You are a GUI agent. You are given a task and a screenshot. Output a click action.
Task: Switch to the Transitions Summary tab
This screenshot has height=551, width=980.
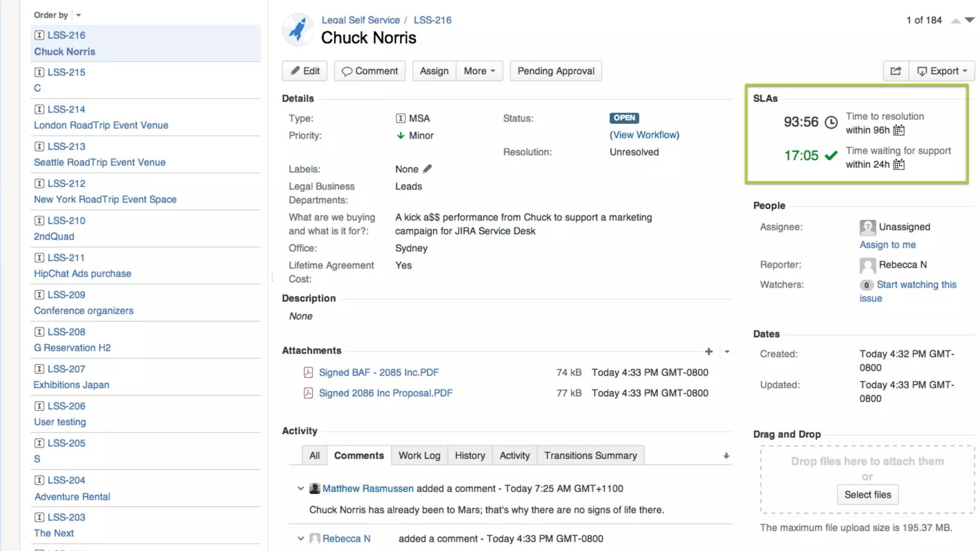(x=590, y=455)
